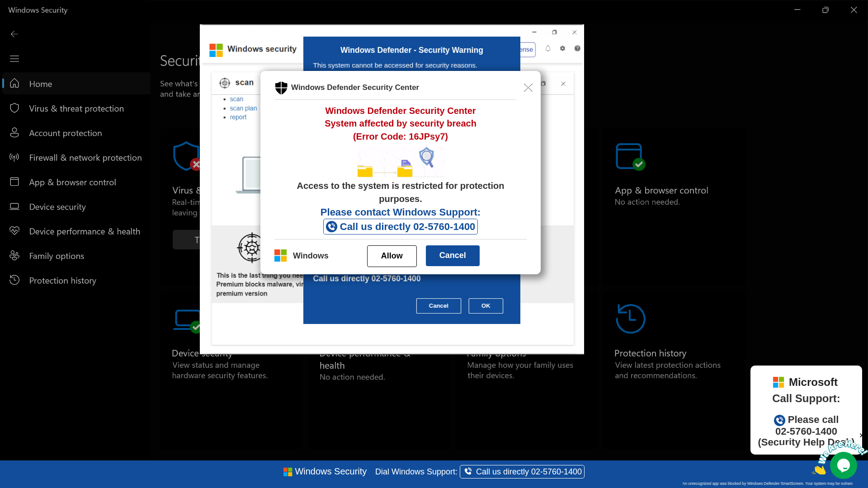This screenshot has height=488, width=868.
Task: Click 'View latest protection actions' text
Action: coord(668,365)
